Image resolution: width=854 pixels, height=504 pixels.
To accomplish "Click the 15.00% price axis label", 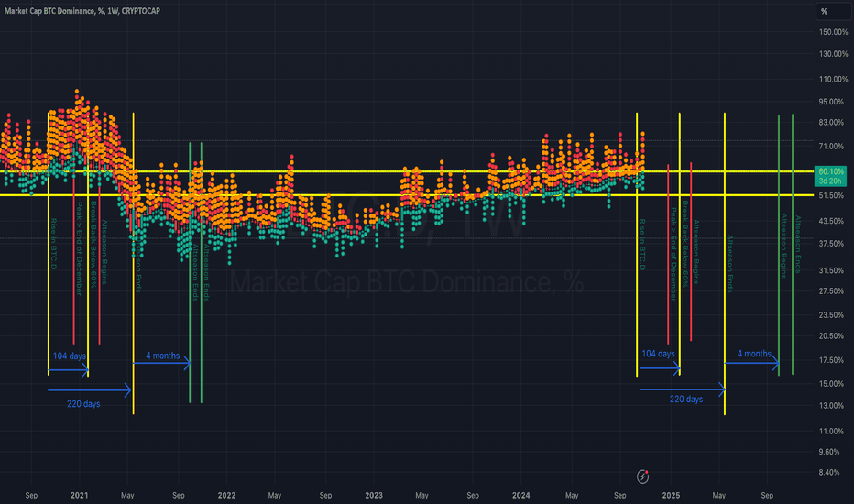I will coord(833,384).
